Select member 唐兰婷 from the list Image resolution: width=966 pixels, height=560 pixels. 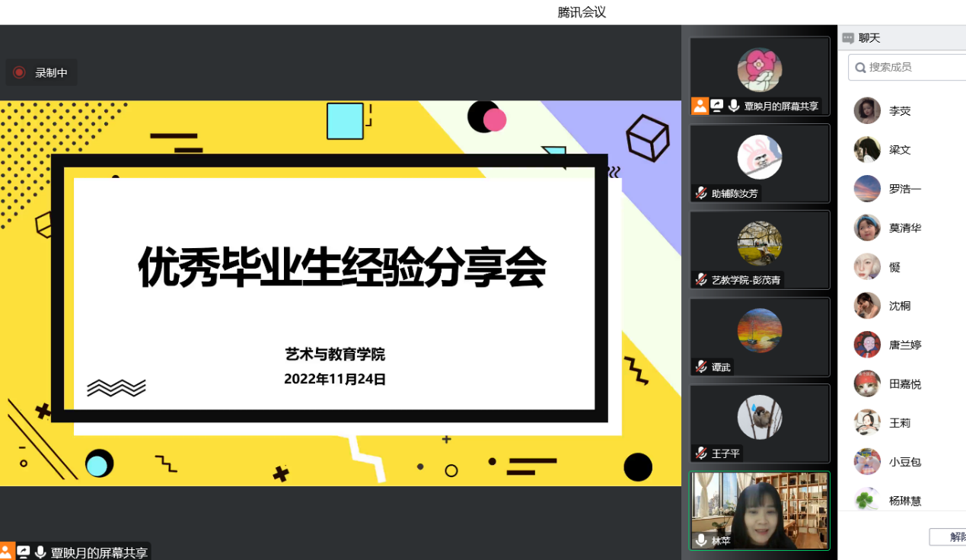click(x=904, y=345)
